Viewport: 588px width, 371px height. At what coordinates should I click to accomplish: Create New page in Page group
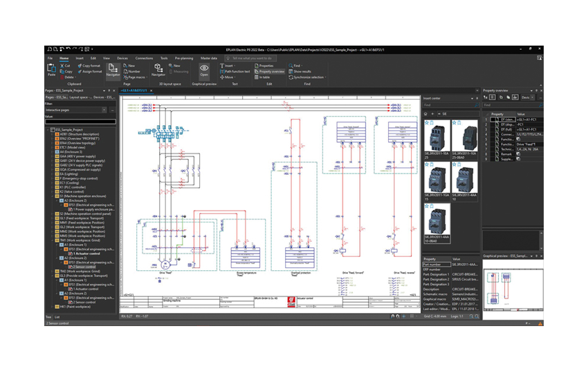129,66
